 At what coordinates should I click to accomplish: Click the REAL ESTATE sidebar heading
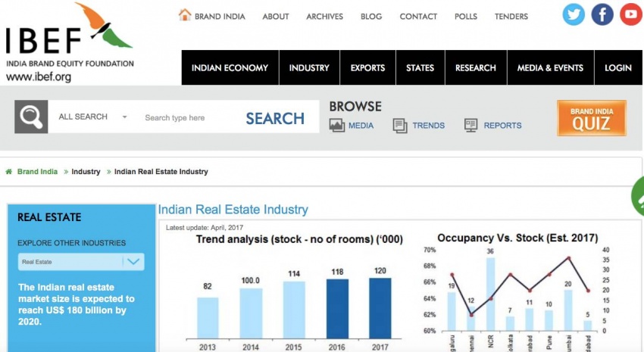click(x=49, y=217)
